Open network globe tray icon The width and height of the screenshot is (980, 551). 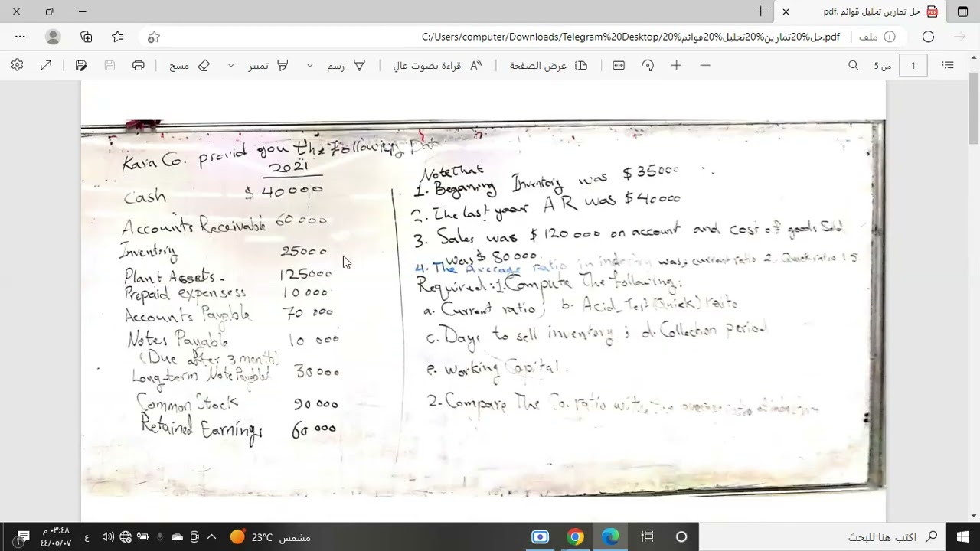126,536
